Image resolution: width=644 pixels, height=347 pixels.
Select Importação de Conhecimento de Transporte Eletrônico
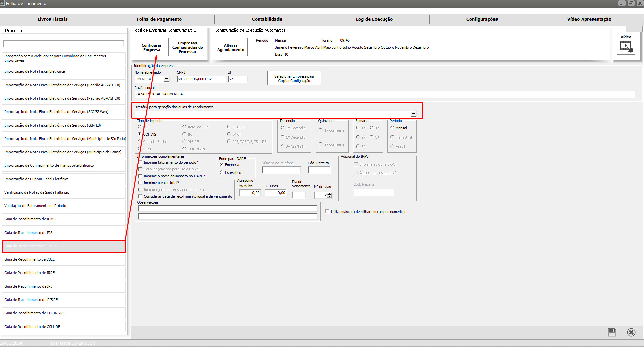pos(64,165)
